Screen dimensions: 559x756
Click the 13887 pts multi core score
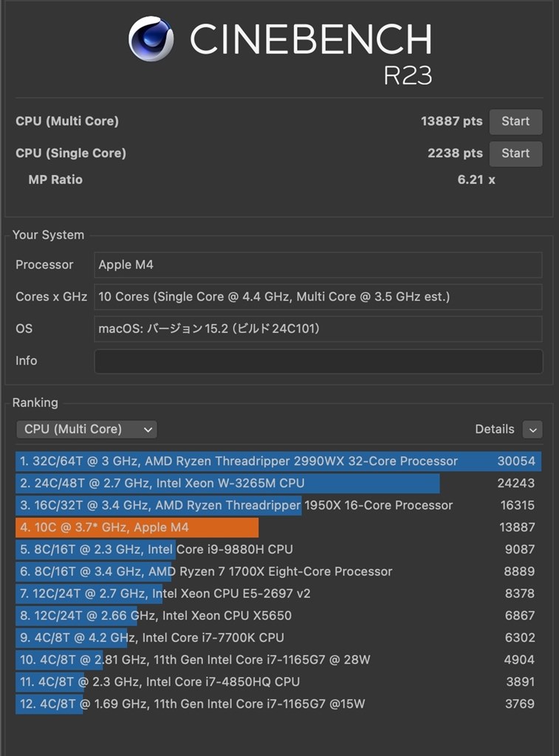[451, 121]
